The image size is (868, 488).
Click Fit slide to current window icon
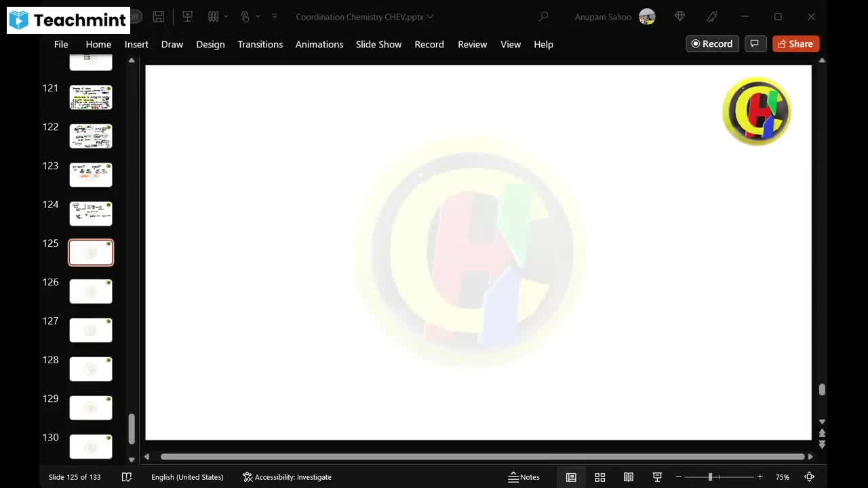(x=809, y=477)
